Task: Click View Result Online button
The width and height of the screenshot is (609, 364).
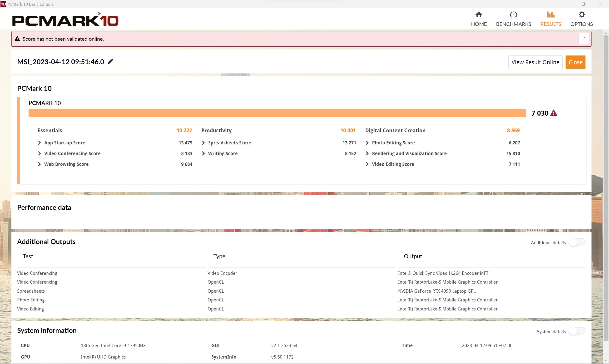Action: 535,62
